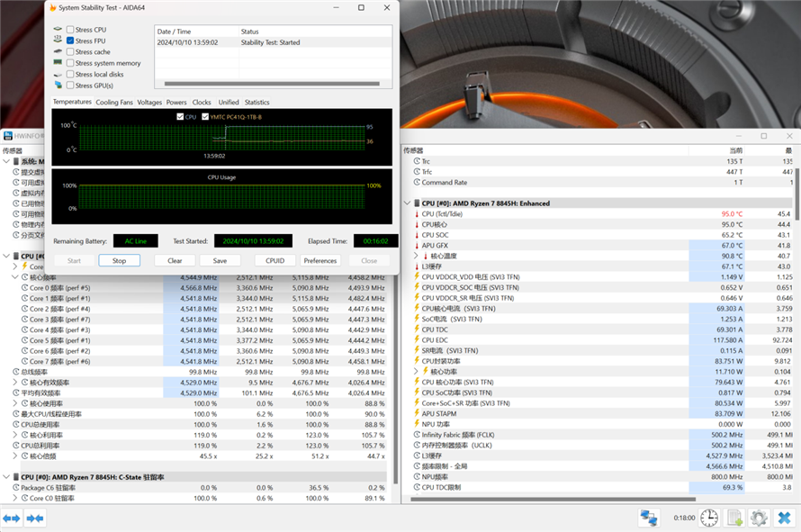This screenshot has width=801, height=532.
Task: Open the Statistics tab
Action: point(256,103)
